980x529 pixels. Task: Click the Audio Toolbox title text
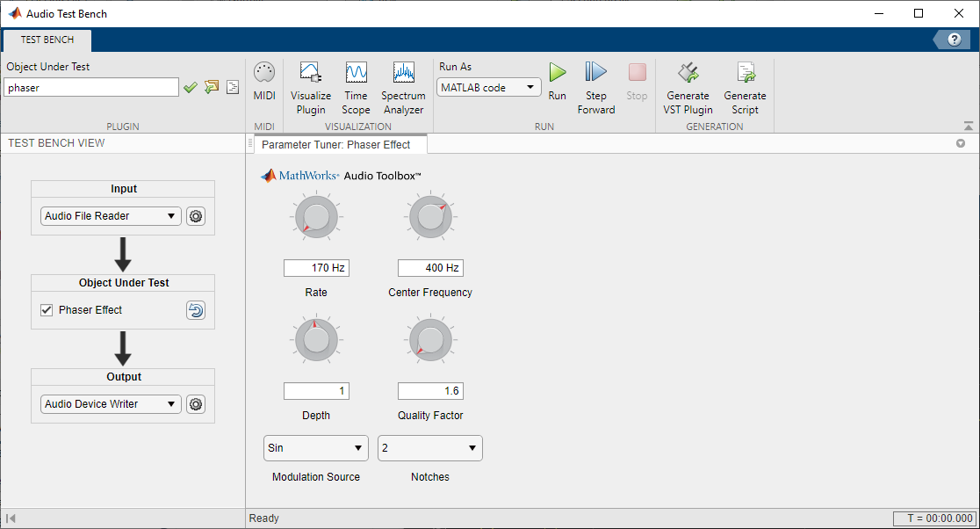click(383, 177)
